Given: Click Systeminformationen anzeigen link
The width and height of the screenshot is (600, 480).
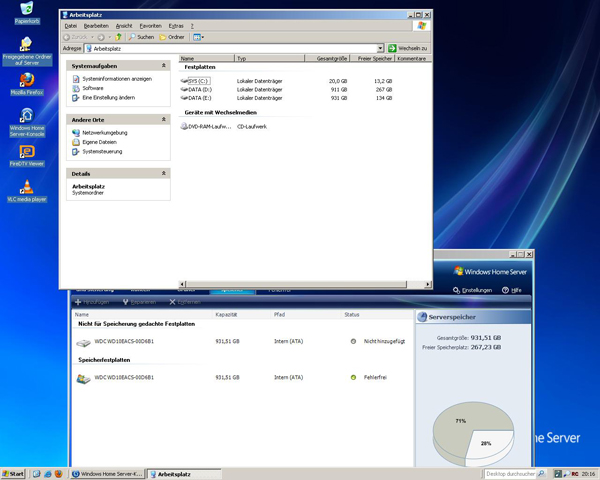Looking at the screenshot, I should click(x=112, y=79).
